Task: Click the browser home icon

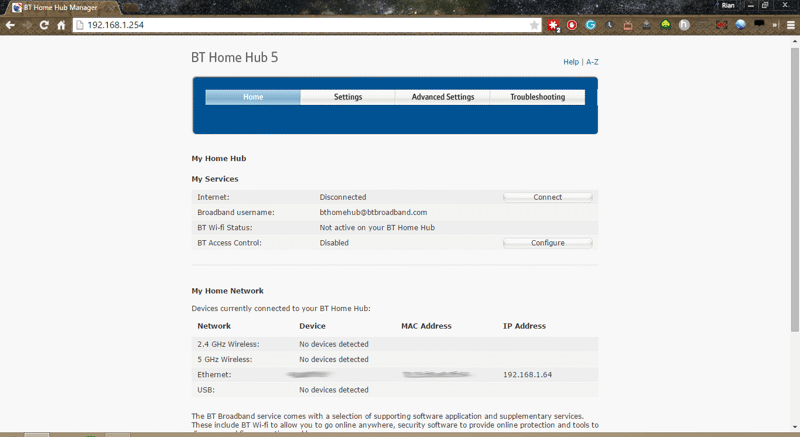Action: 61,25
